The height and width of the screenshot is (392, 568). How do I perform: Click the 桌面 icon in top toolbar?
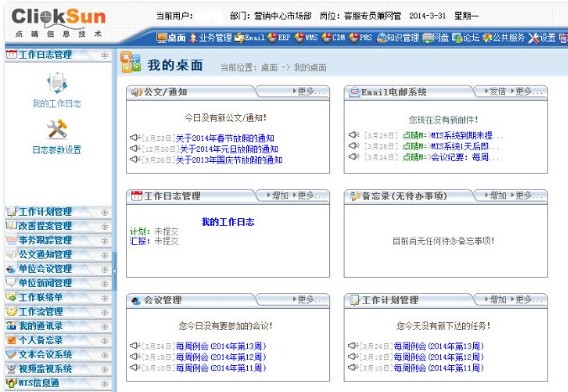pos(162,38)
